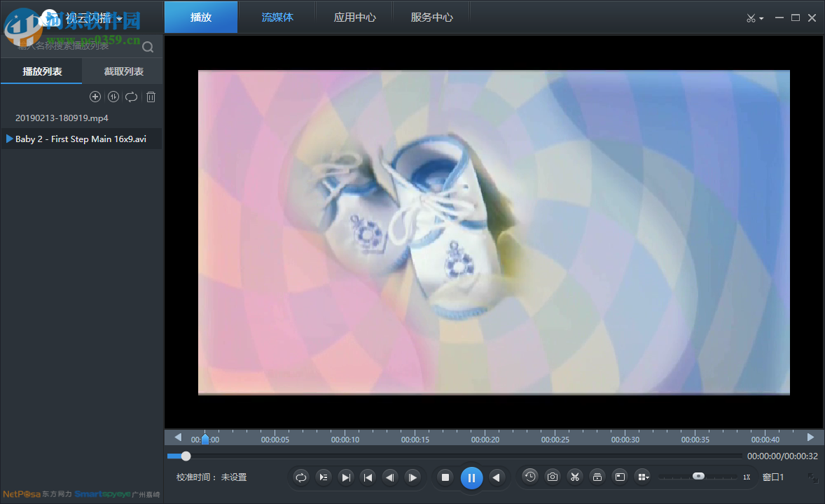Click the sequential play list button

pyautogui.click(x=324, y=477)
